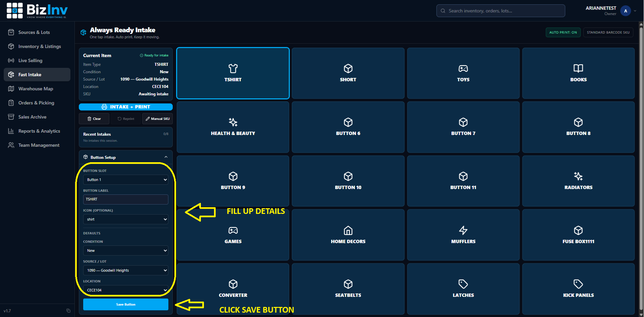This screenshot has width=644, height=317.
Task: Collapse the Button Setup panel chevron
Action: coord(166,157)
